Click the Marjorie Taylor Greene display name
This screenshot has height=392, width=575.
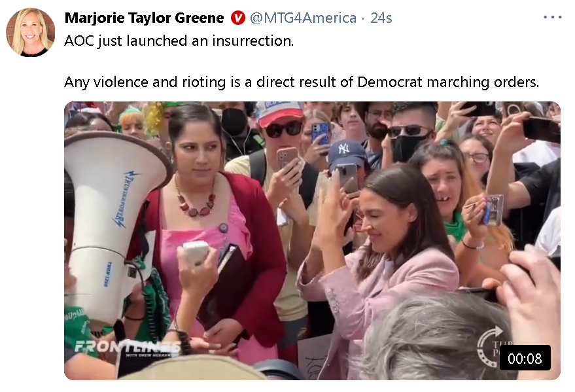[x=144, y=18]
